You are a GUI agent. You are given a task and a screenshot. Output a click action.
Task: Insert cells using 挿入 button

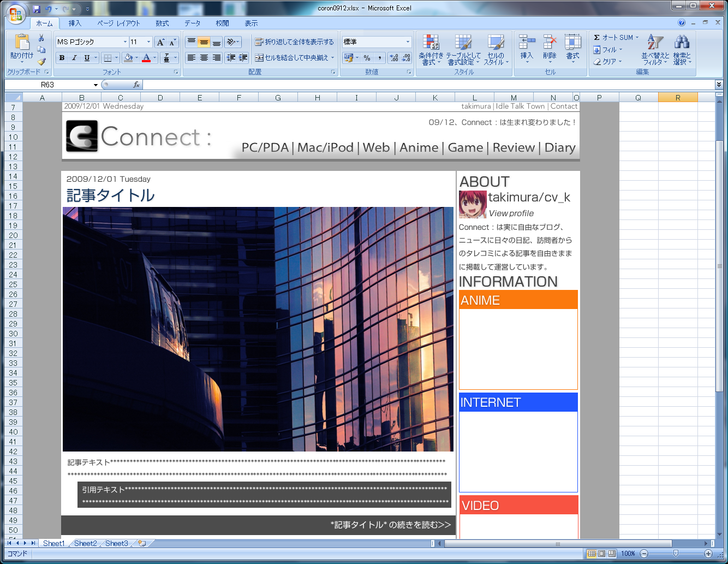tap(527, 49)
